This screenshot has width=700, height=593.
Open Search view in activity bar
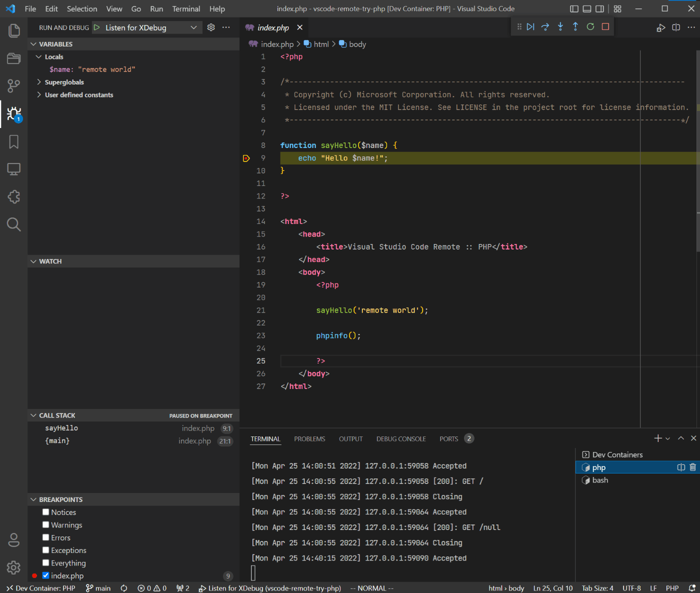pos(14,224)
